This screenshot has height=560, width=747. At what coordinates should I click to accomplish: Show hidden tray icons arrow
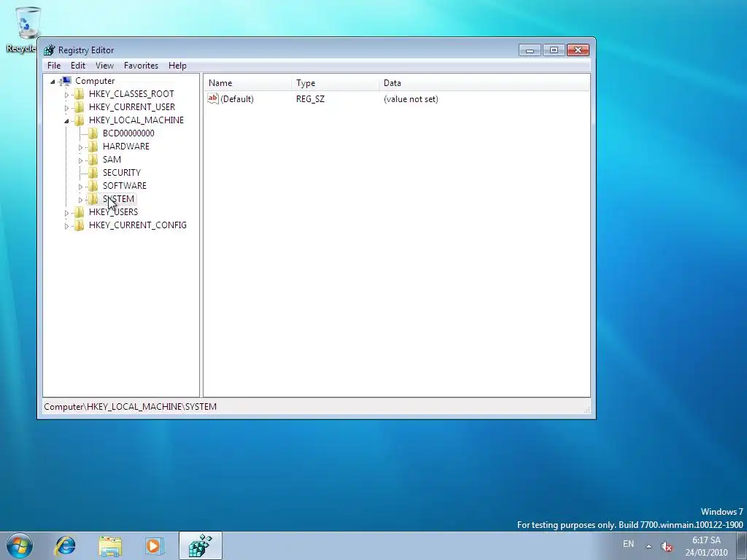(x=649, y=546)
